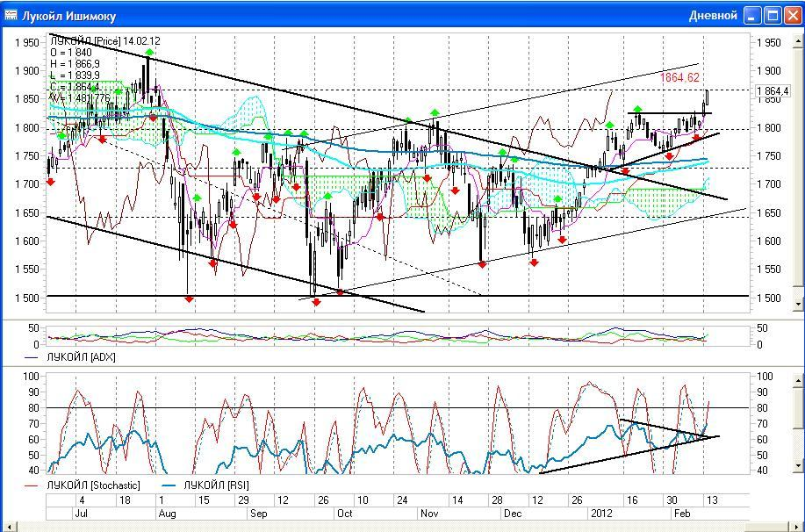Select the ЛУКОЙЛ [RSI] legend label
Image resolution: width=805 pixels, height=532 pixels.
(x=216, y=485)
